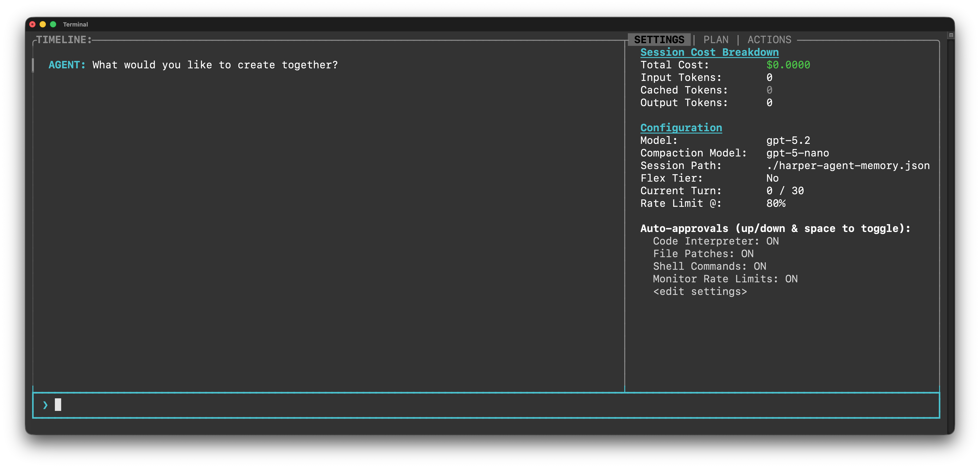The height and width of the screenshot is (468, 980).
Task: Click the Compaction Model value gpt-5-nano
Action: pos(797,153)
